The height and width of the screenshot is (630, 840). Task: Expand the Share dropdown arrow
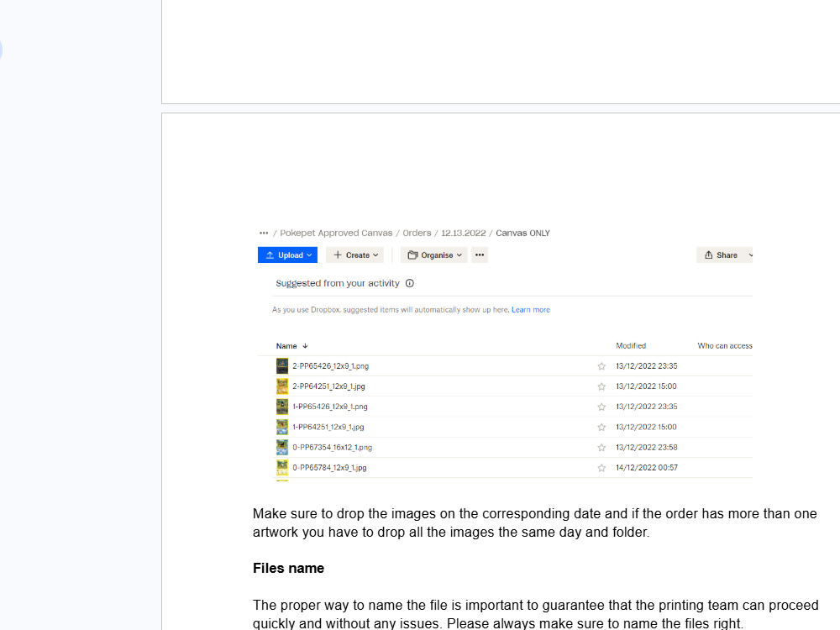(x=750, y=255)
